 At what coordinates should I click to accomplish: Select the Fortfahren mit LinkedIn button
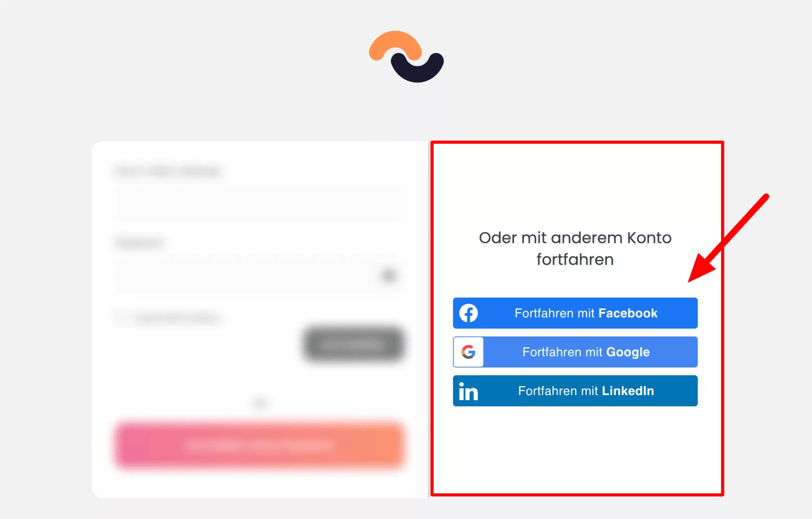tap(575, 391)
